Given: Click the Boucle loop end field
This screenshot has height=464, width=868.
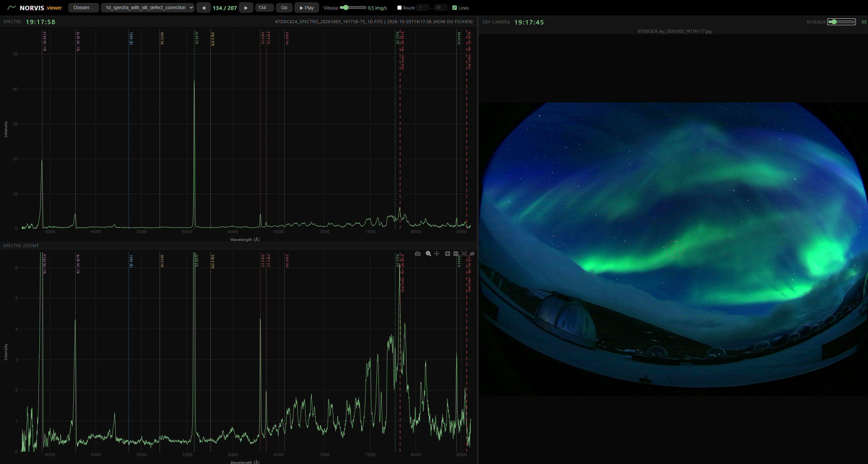Looking at the screenshot, I should tap(441, 7).
